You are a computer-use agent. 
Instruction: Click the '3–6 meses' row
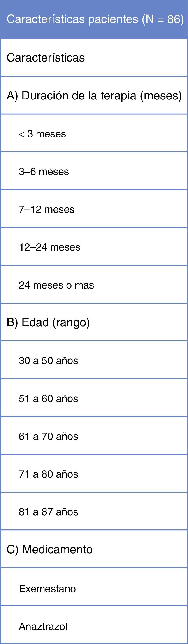pos(44,172)
